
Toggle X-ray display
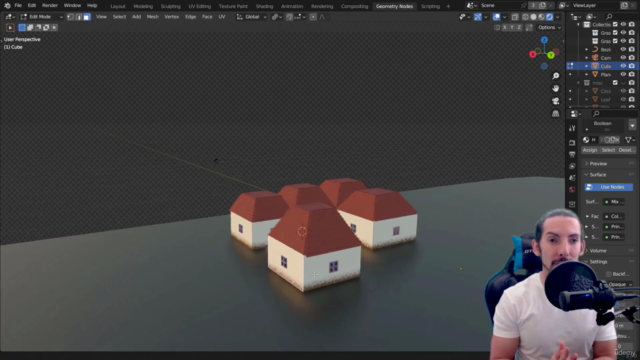[x=515, y=17]
